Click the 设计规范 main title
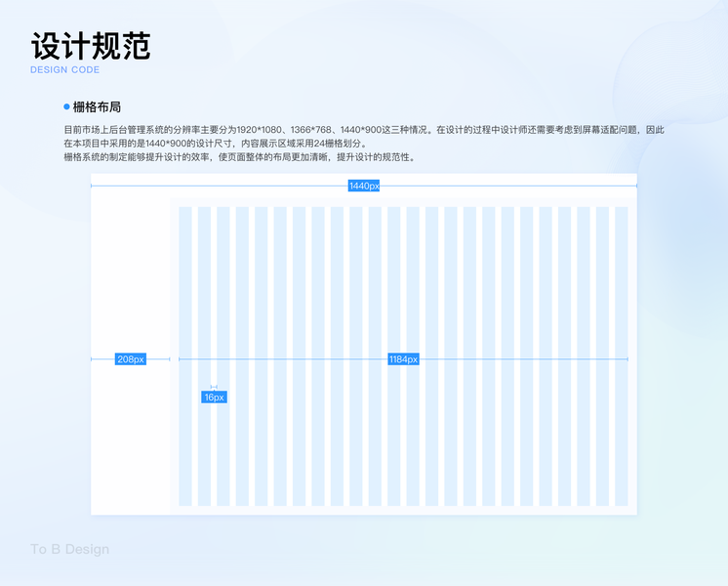 pyautogui.click(x=91, y=46)
